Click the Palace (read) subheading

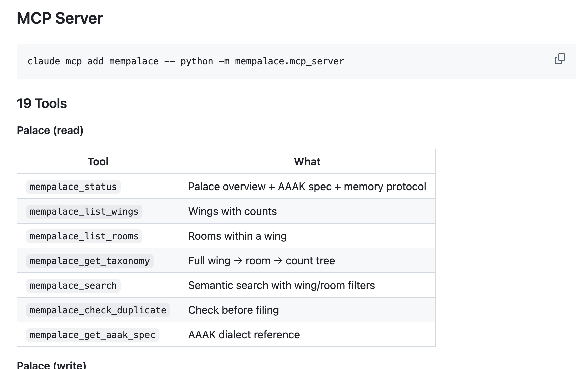point(50,130)
